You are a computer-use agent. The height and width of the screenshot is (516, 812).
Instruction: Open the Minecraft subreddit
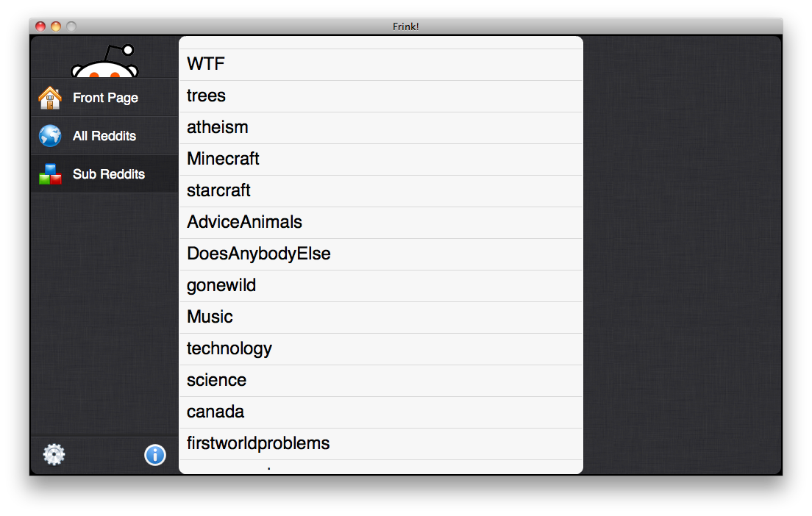[x=381, y=160]
